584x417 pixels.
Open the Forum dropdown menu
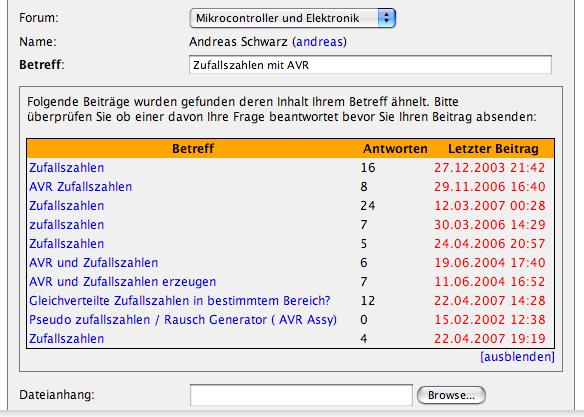click(292, 18)
